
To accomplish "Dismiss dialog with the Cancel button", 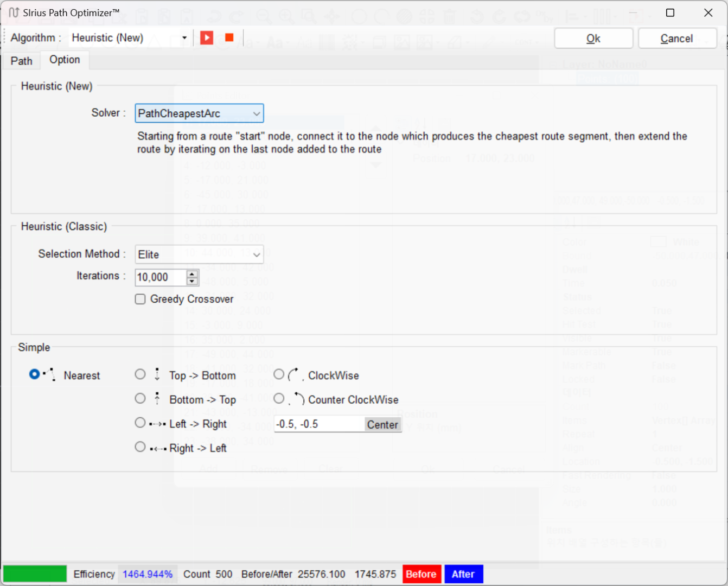I will [x=676, y=39].
